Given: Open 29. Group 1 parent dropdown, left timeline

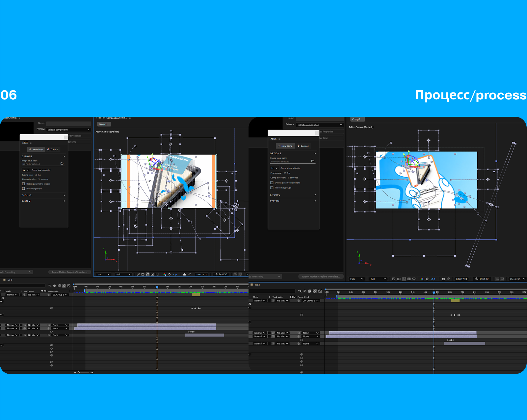Looking at the screenshot, I should tap(60, 295).
